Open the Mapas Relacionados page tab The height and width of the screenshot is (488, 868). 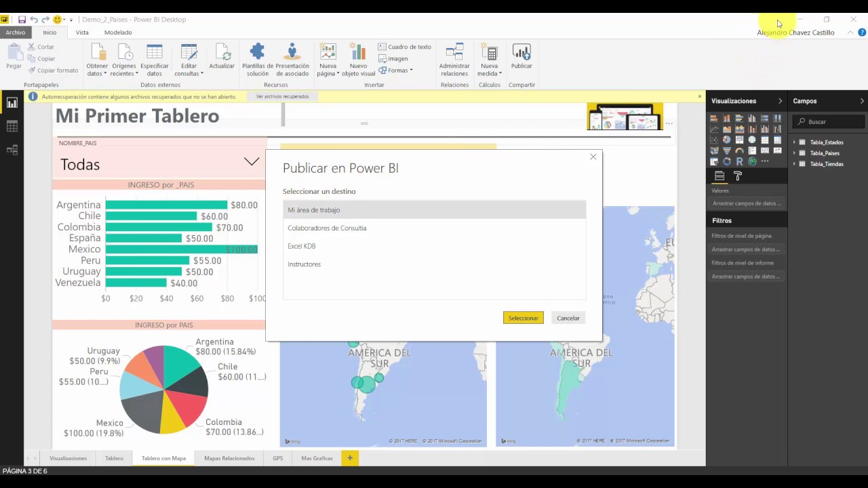click(229, 458)
